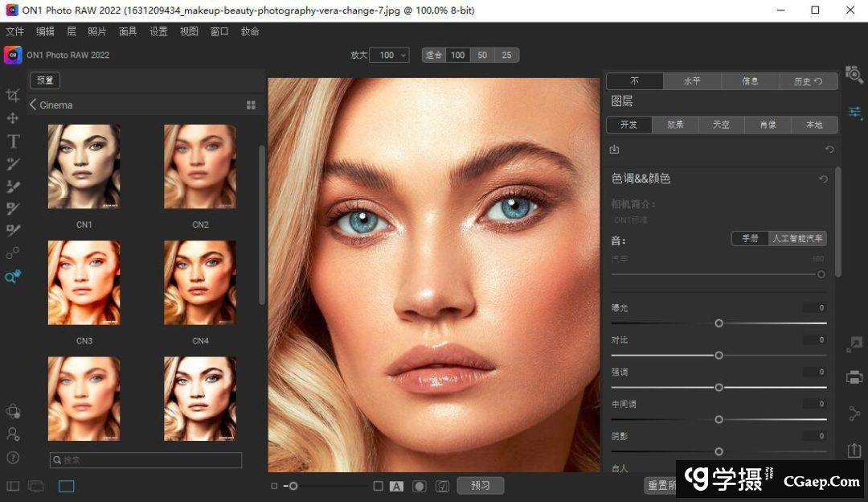Reset the 色调&&颜色 panel with its undo arrow
The height and width of the screenshot is (502, 868).
pos(823,179)
